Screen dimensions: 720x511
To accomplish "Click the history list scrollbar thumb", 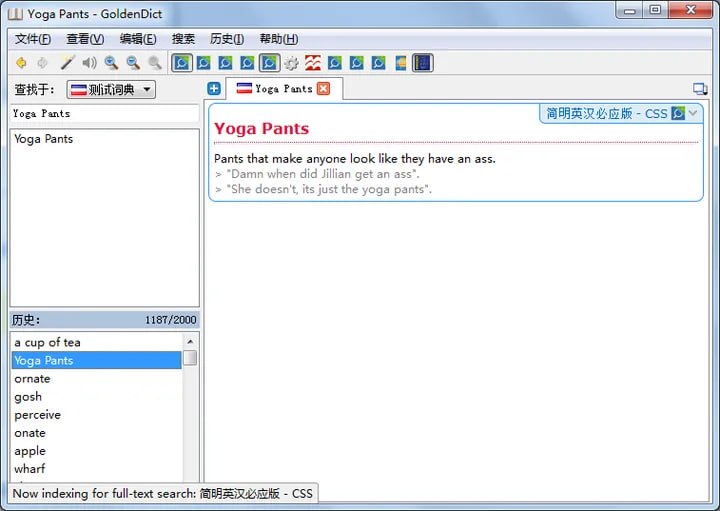I will tap(190, 357).
